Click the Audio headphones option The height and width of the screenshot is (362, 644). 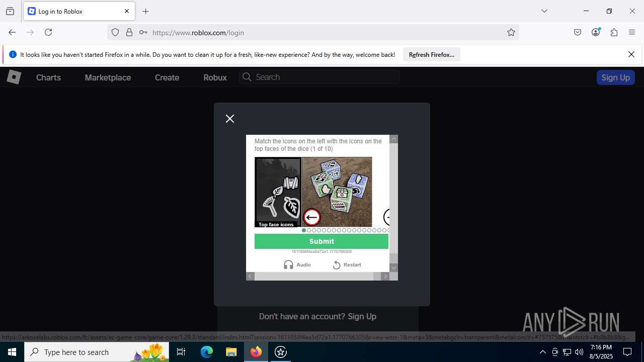pyautogui.click(x=297, y=264)
